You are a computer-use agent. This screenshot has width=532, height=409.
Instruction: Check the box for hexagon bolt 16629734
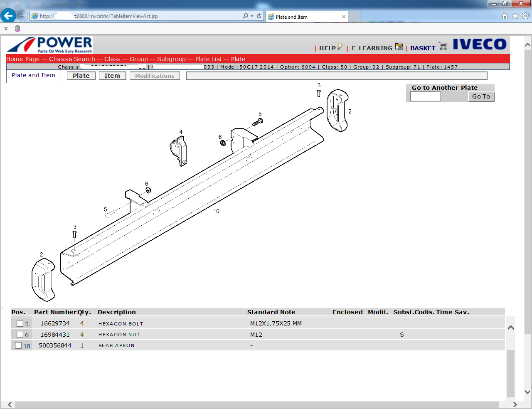coord(19,323)
